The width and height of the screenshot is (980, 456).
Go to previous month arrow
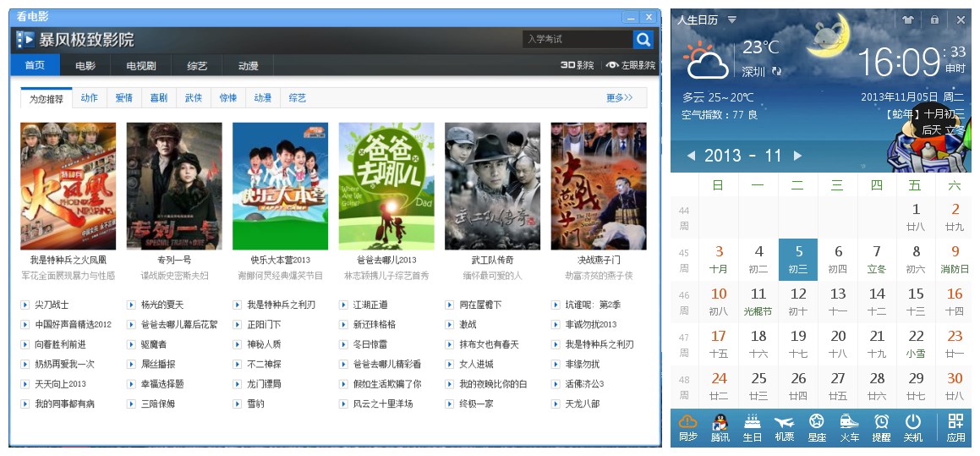point(691,156)
